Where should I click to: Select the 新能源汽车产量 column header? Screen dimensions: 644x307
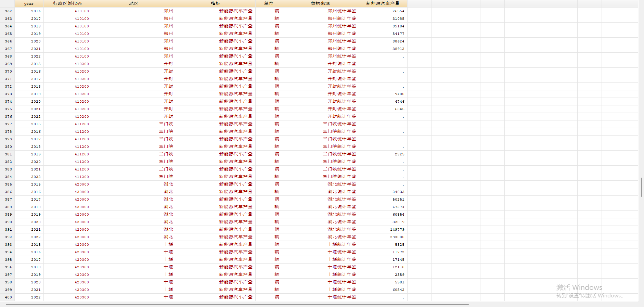pos(383,3)
